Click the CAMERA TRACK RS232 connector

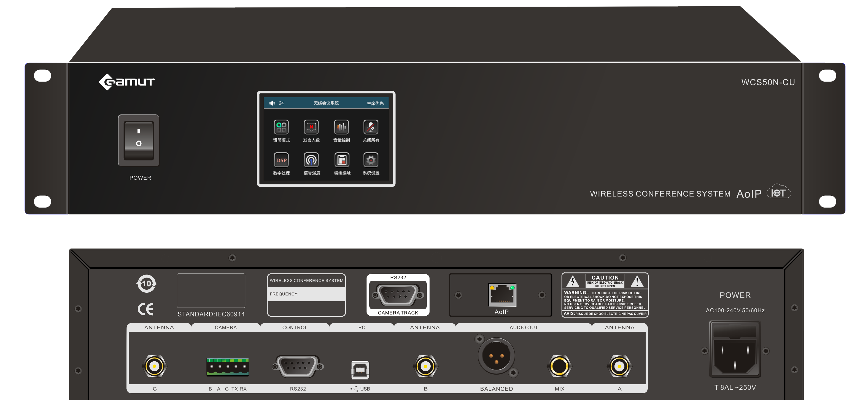click(x=398, y=295)
